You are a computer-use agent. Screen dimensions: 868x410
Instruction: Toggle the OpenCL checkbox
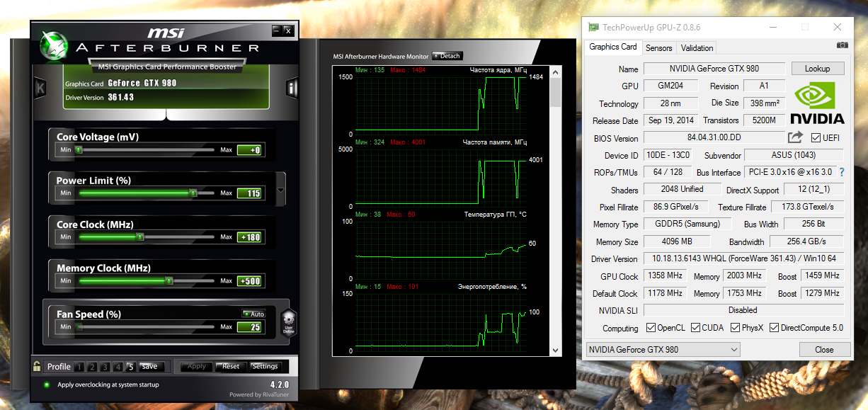[x=651, y=328]
